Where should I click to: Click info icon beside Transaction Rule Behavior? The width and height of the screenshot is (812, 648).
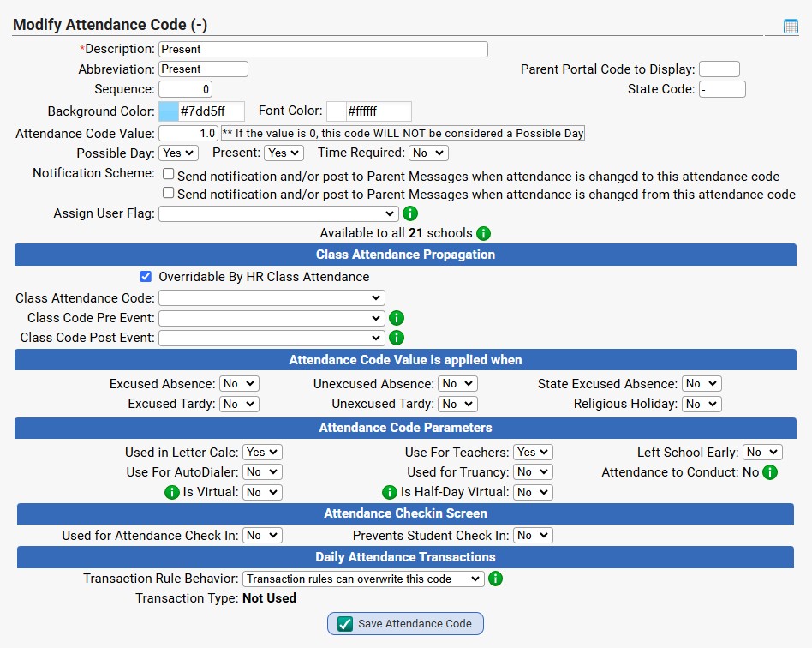pyautogui.click(x=495, y=579)
